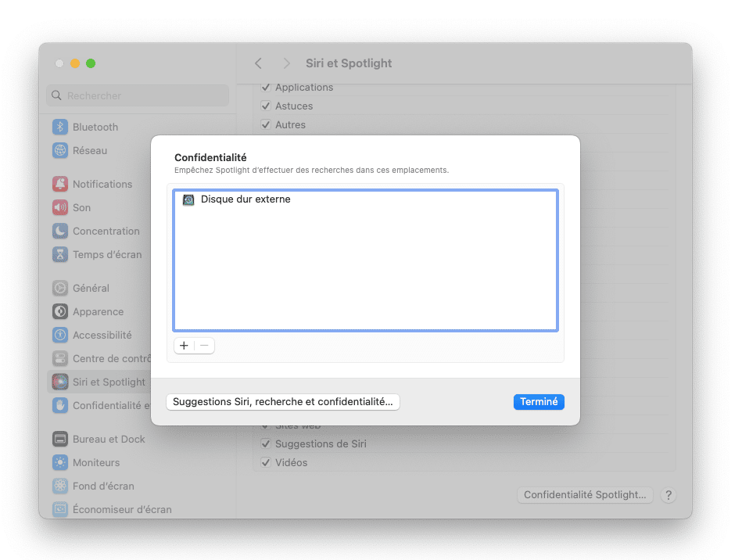Image resolution: width=742 pixels, height=560 pixels.
Task: Click the Terminé button
Action: (x=539, y=402)
